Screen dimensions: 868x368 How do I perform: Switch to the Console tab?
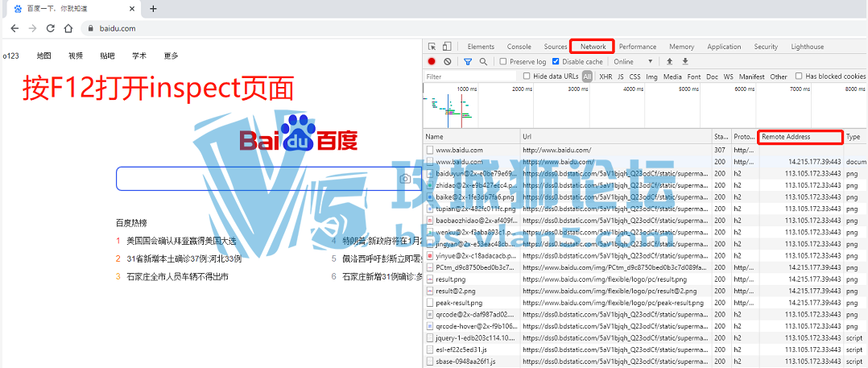coord(519,47)
